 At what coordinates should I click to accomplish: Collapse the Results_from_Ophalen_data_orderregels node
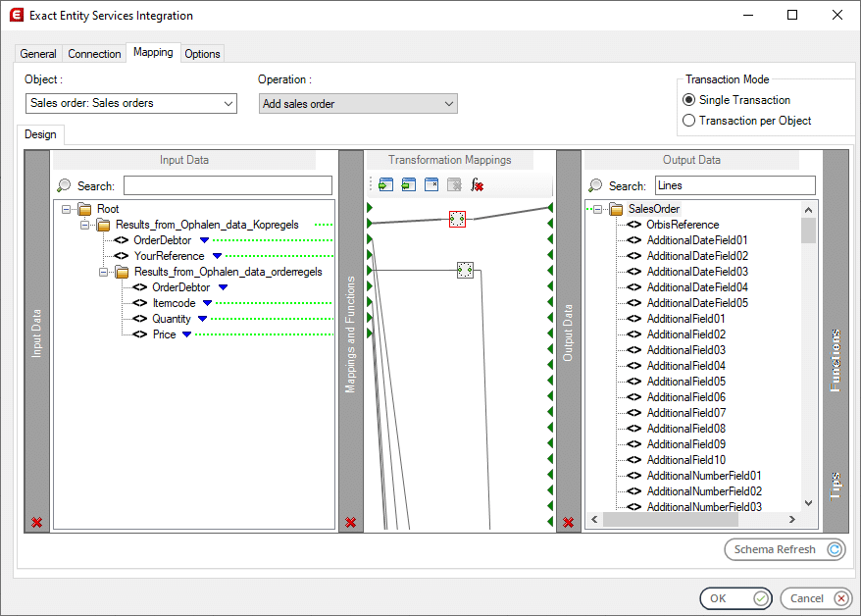103,272
